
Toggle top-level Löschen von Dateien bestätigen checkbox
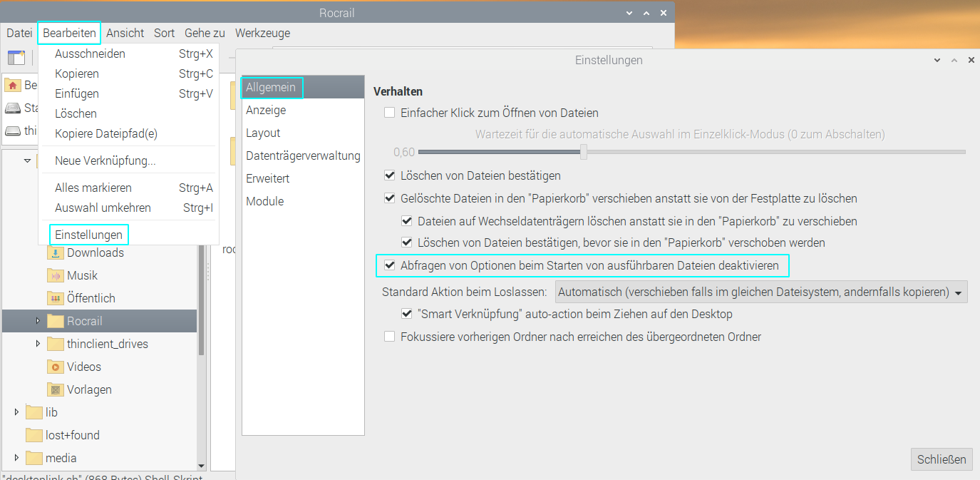[x=389, y=175]
